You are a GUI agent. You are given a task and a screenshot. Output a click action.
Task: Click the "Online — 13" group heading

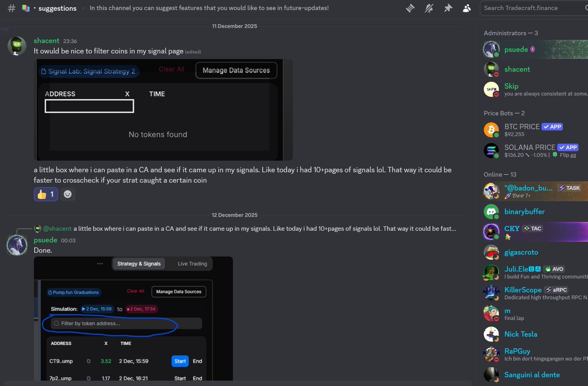500,175
